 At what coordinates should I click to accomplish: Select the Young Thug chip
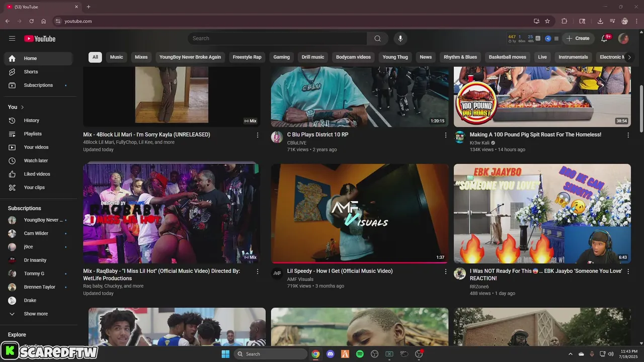tap(395, 57)
